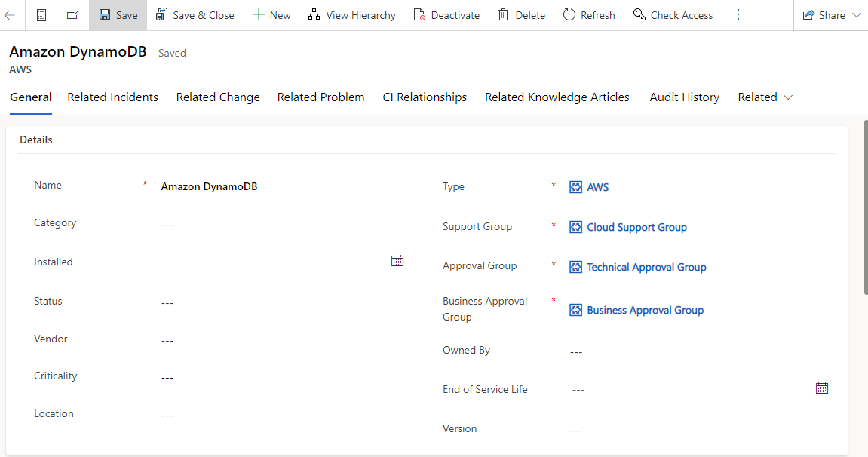Click the AWS entity icon
The height and width of the screenshot is (457, 868).
[x=575, y=187]
